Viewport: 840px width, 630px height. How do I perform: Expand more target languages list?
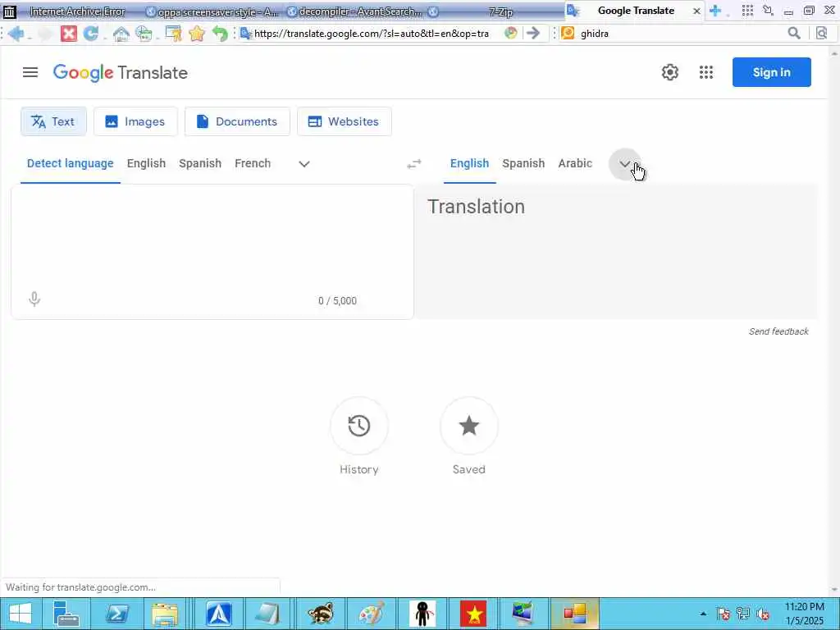(624, 164)
